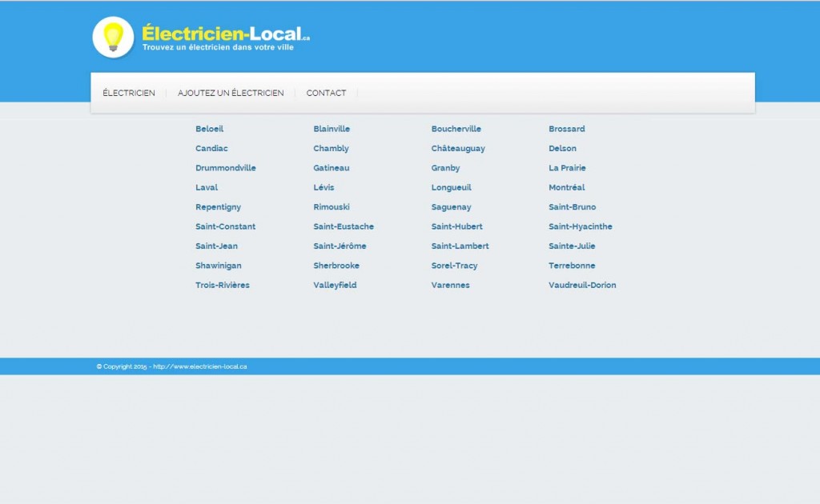
Task: Select the Beloeil city link
Action: pos(209,129)
